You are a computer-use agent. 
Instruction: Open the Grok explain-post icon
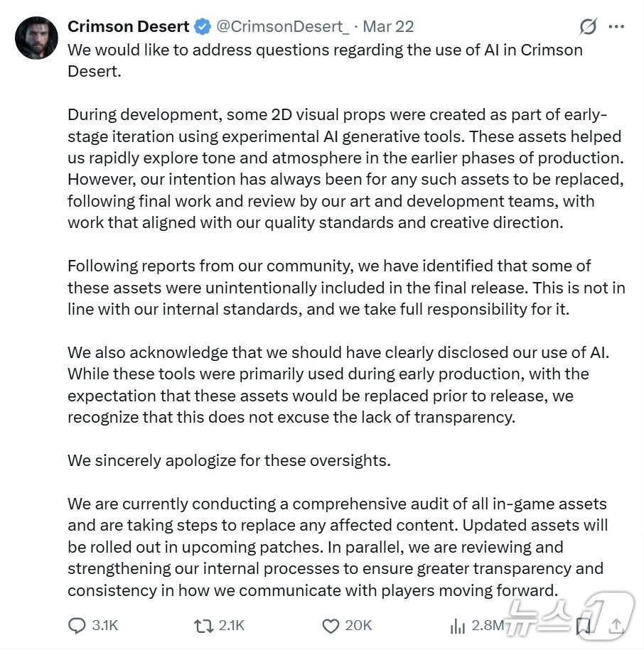point(588,28)
